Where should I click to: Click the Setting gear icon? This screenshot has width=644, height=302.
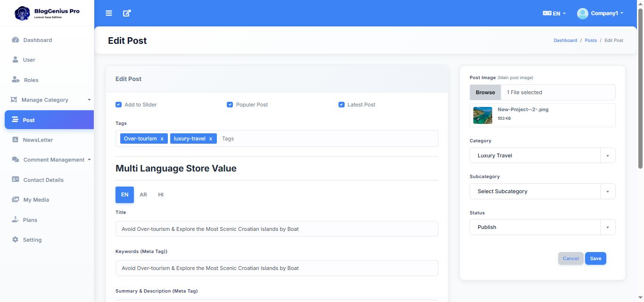tap(15, 240)
